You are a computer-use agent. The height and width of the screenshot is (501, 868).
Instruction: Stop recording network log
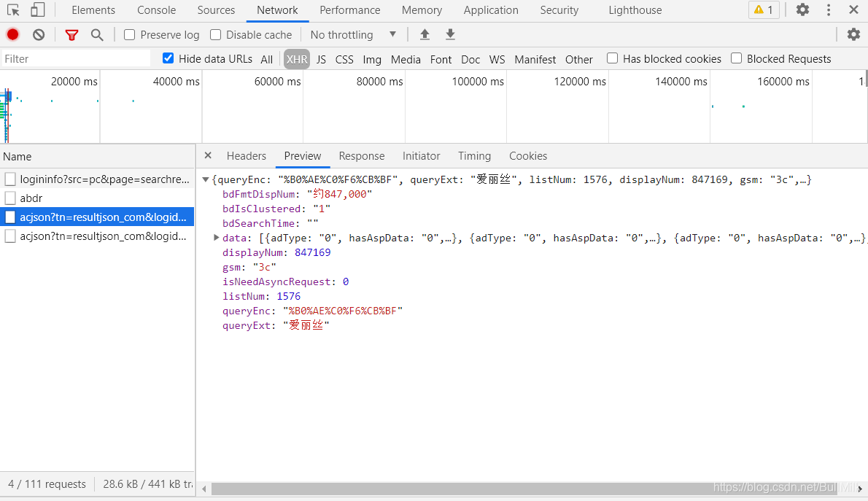point(12,34)
